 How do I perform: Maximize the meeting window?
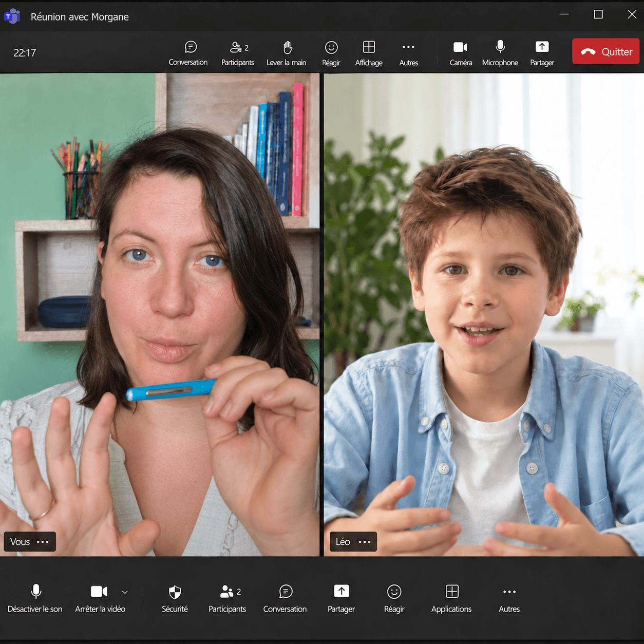click(598, 14)
